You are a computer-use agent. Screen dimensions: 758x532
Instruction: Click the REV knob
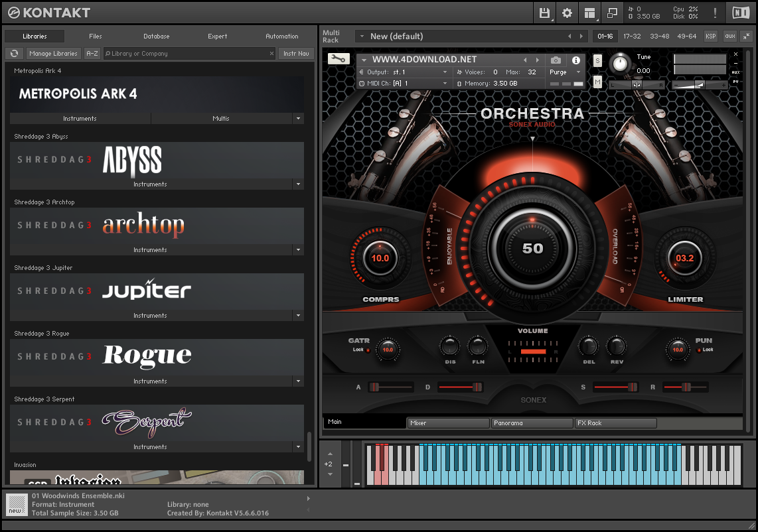point(617,346)
